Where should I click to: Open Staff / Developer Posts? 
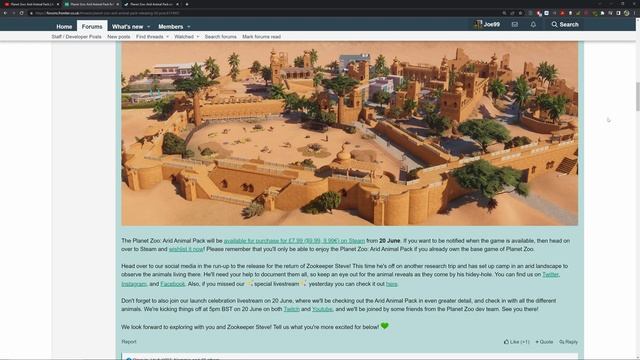(x=76, y=37)
